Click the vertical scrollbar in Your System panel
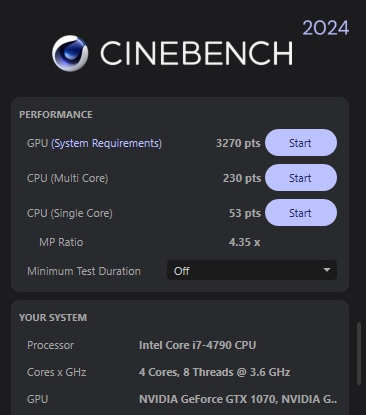The width and height of the screenshot is (366, 415). [x=359, y=353]
